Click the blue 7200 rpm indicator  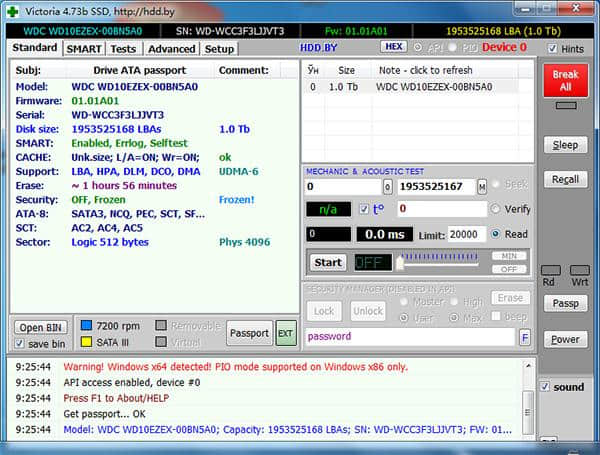(86, 325)
